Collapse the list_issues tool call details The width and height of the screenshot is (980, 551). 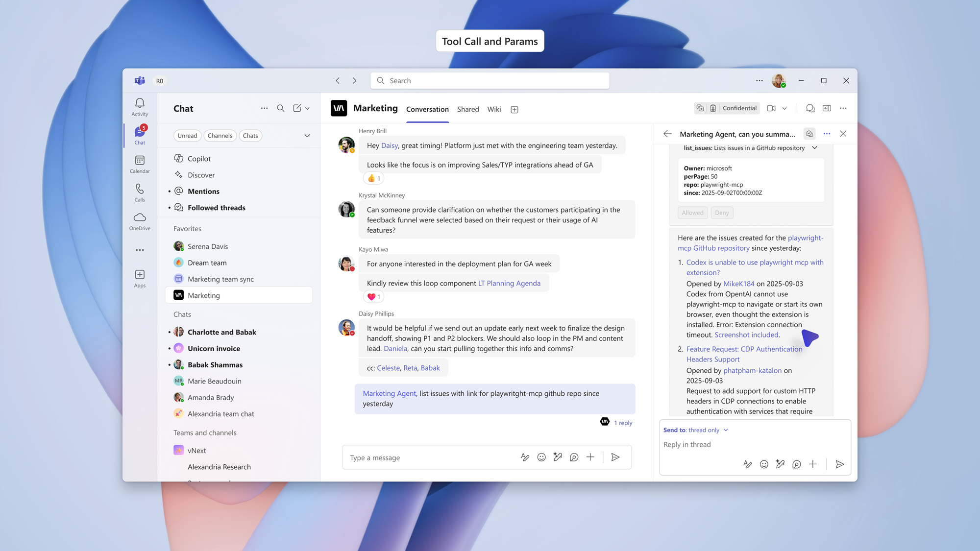(x=814, y=148)
